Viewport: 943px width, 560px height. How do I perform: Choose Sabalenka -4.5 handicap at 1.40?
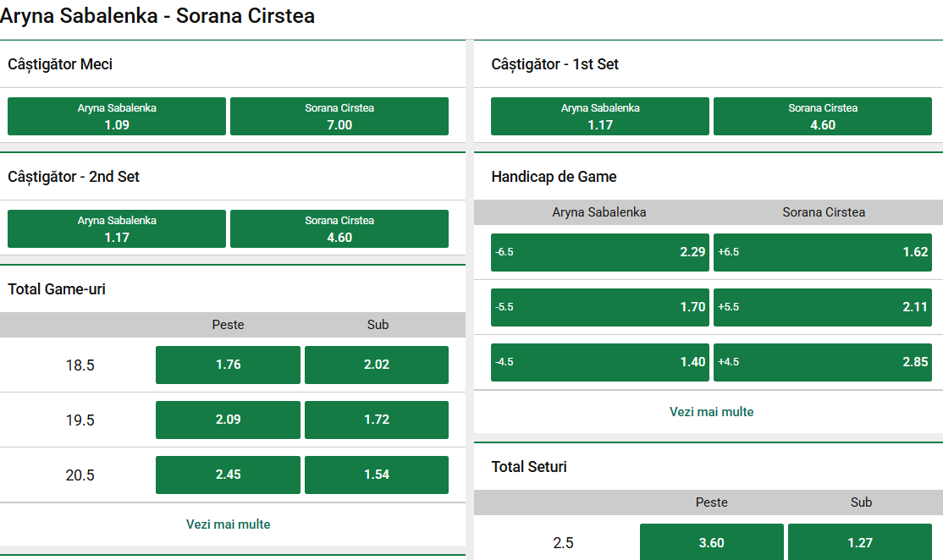tap(599, 362)
